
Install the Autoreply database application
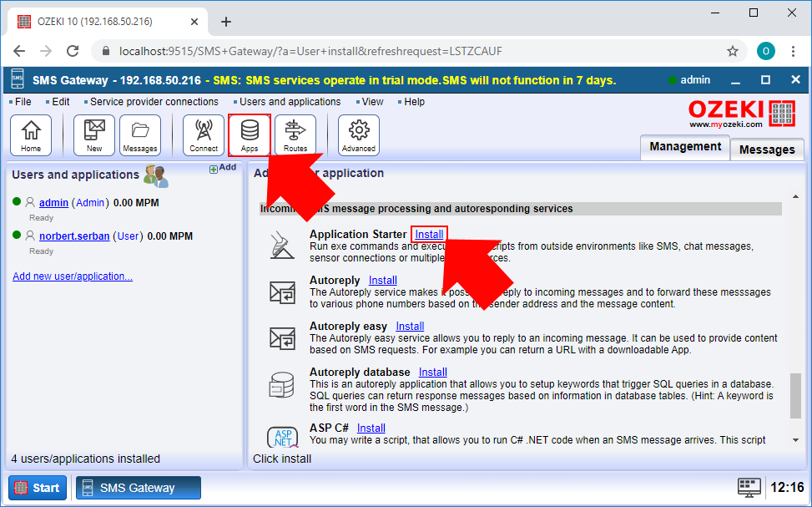point(432,373)
